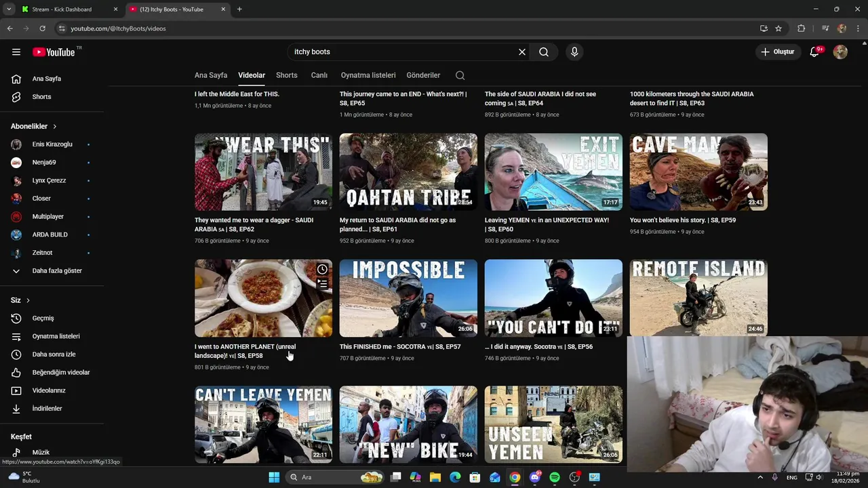Expand the Abonelikler section chevron
Image resolution: width=868 pixels, height=488 pixels.
point(55,127)
